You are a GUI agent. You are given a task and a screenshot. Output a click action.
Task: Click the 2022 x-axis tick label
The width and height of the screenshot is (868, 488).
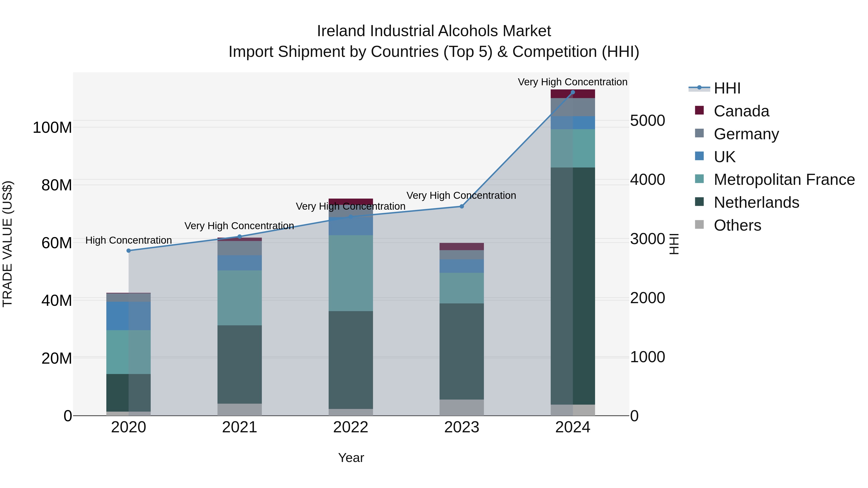coord(350,427)
